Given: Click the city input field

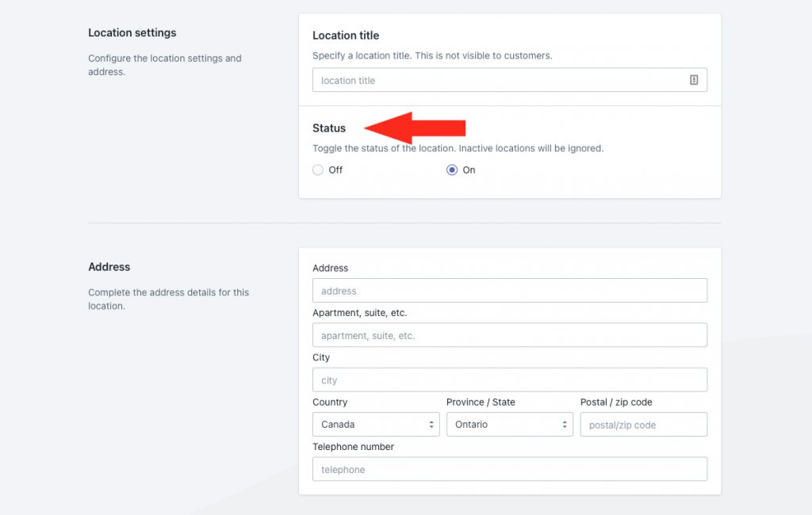Looking at the screenshot, I should (510, 380).
